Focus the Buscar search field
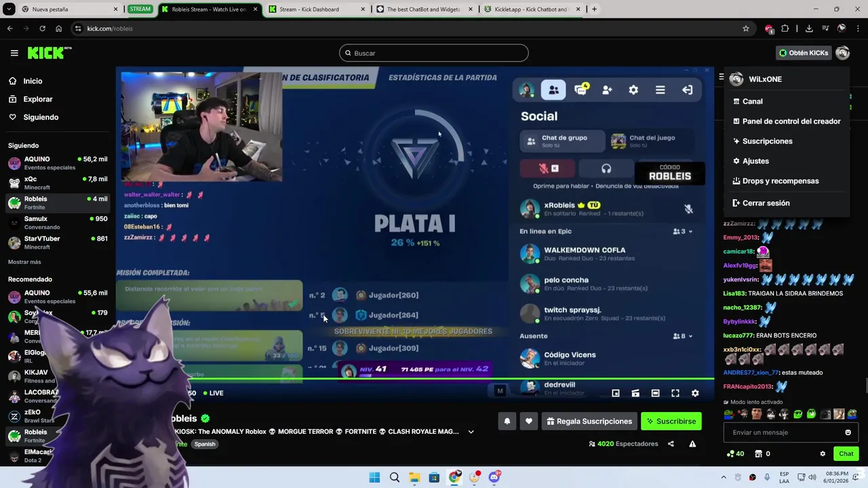The image size is (868, 488). [x=434, y=53]
